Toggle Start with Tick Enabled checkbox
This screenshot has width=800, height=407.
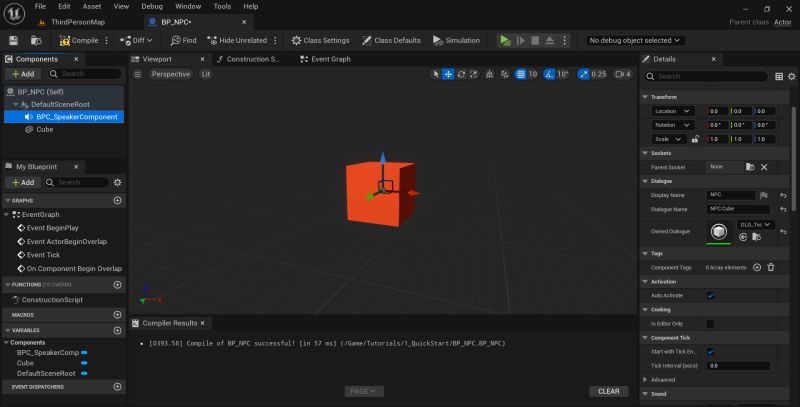click(x=710, y=352)
